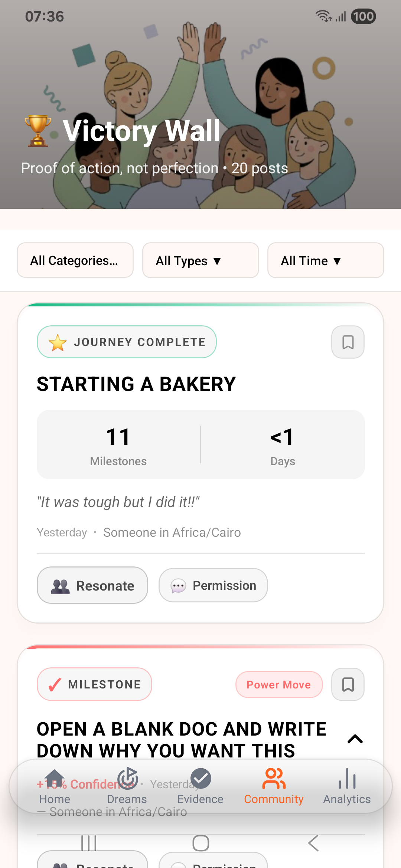The image size is (401, 868).
Task: Open the All Types filter dropdown
Action: (200, 260)
